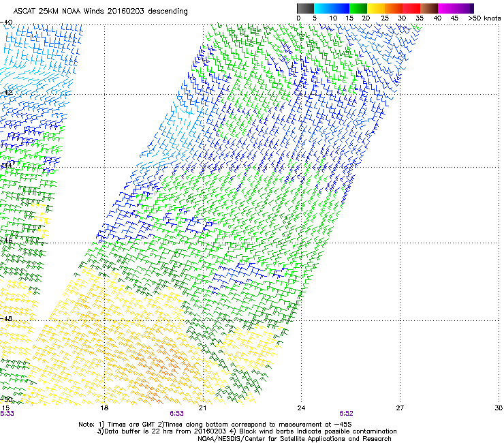Click the '5' label under the color bar
Screen dimensions: 504x443
coord(315,18)
